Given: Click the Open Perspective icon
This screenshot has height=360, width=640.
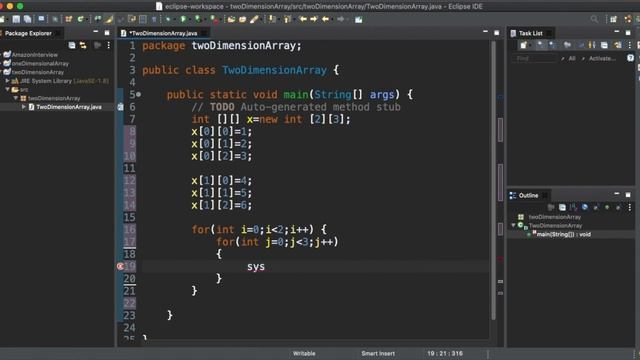Looking at the screenshot, I should (613, 19).
